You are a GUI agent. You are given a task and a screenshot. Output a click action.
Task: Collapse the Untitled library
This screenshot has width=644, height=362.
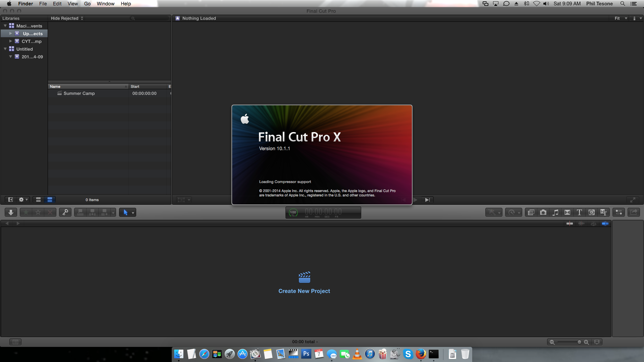[5, 49]
